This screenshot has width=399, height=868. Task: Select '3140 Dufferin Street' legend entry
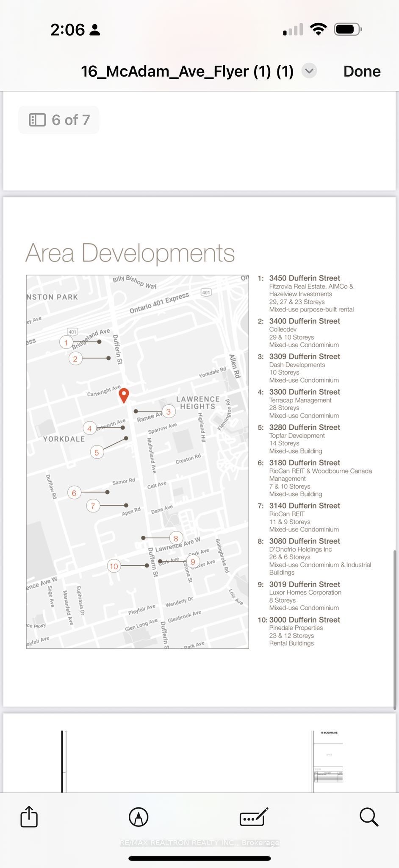click(x=305, y=506)
